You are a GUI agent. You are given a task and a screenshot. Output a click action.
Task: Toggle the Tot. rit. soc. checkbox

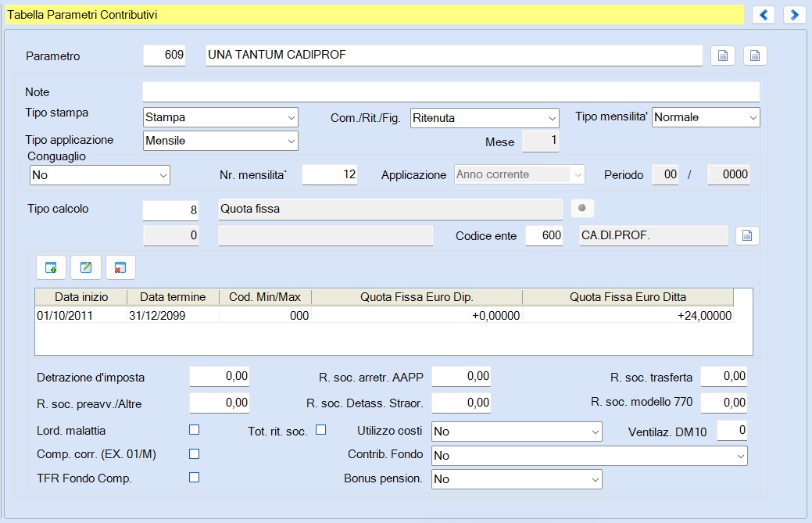point(321,430)
